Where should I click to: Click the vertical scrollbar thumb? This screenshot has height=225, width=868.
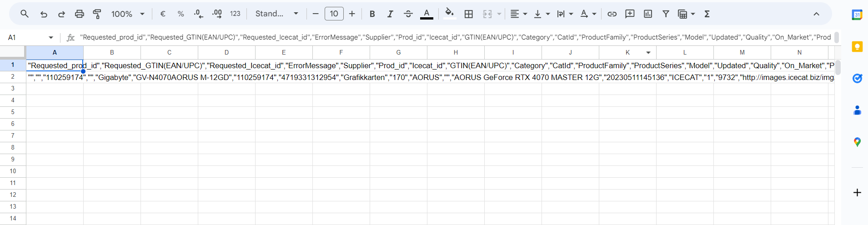[x=838, y=67]
